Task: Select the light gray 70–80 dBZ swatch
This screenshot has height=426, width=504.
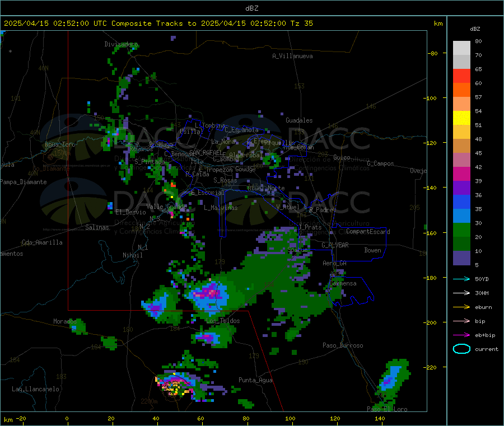Action: [461, 48]
